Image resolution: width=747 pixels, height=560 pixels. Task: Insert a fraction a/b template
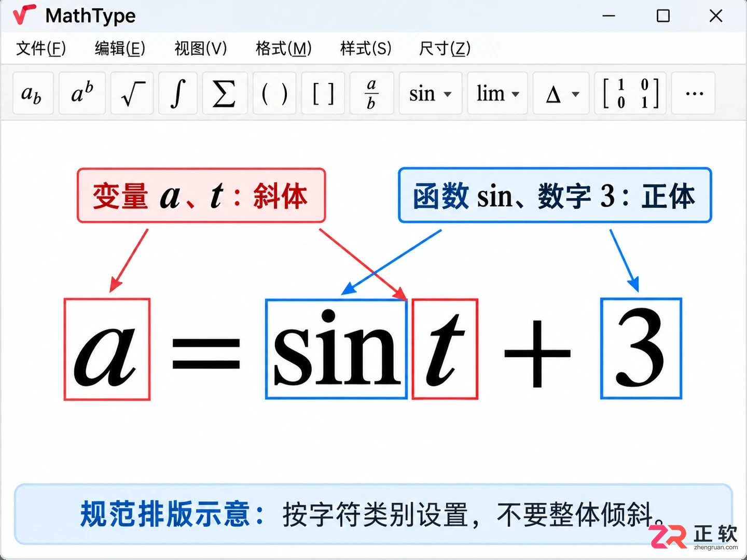pyautogui.click(x=371, y=93)
